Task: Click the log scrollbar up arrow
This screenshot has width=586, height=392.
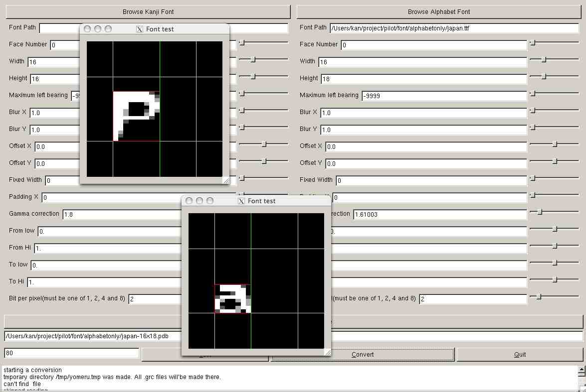Action: pyautogui.click(x=581, y=371)
